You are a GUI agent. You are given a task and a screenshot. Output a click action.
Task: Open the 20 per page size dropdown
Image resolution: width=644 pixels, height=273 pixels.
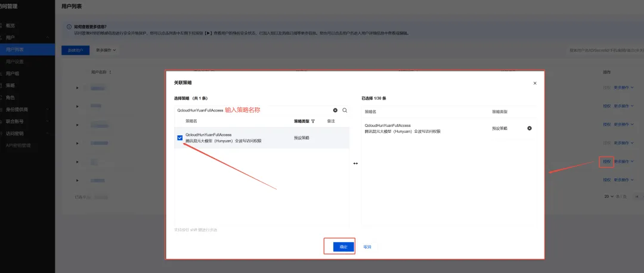pyautogui.click(x=609, y=197)
